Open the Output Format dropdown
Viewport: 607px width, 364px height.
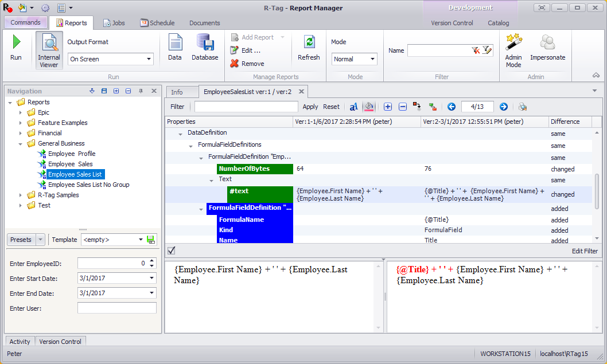tap(149, 59)
